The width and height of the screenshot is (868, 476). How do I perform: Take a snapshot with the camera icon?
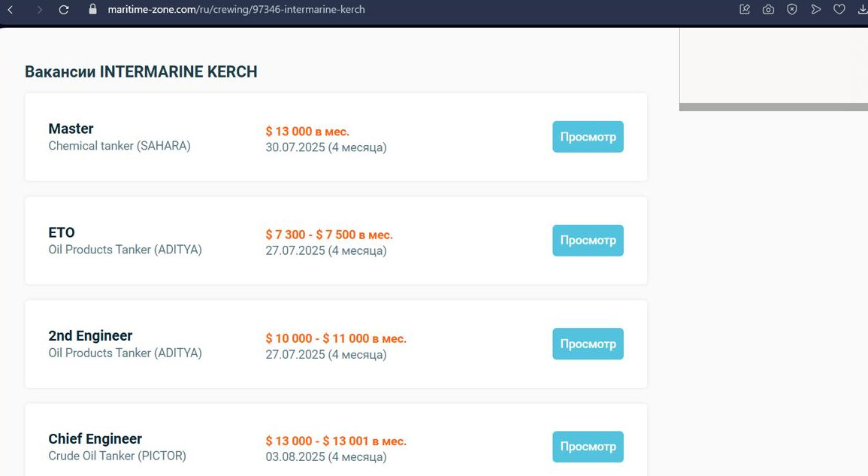point(768,10)
